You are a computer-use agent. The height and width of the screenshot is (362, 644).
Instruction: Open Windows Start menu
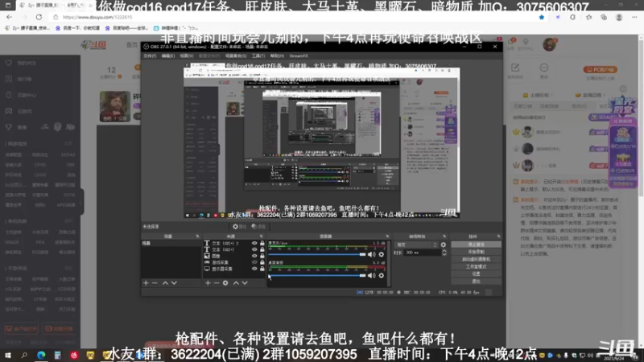click(x=8, y=355)
